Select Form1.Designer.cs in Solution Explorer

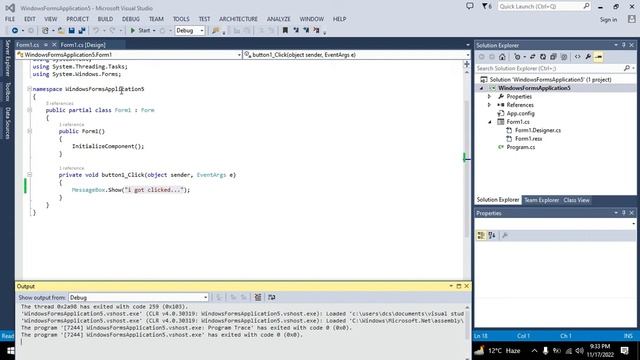[538, 130]
